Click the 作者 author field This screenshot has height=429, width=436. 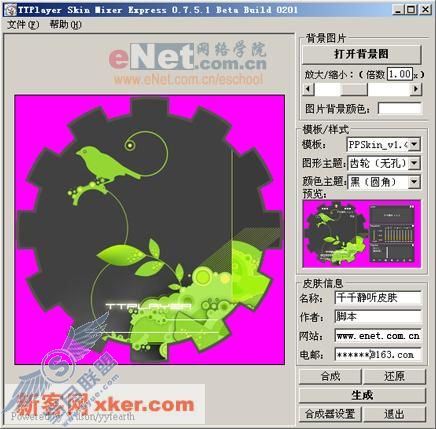pos(378,316)
